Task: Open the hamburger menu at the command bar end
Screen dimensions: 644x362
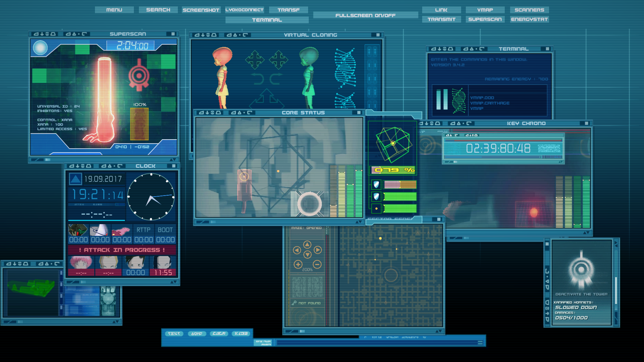Action: (480, 343)
